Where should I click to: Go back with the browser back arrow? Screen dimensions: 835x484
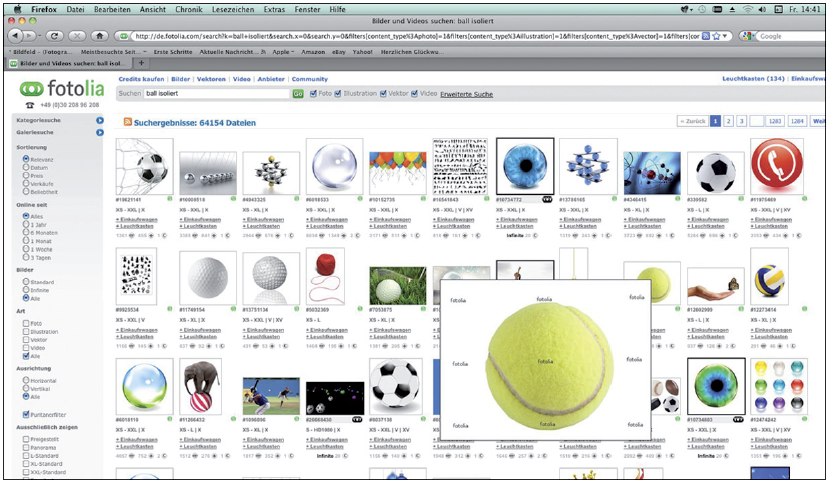pos(15,36)
